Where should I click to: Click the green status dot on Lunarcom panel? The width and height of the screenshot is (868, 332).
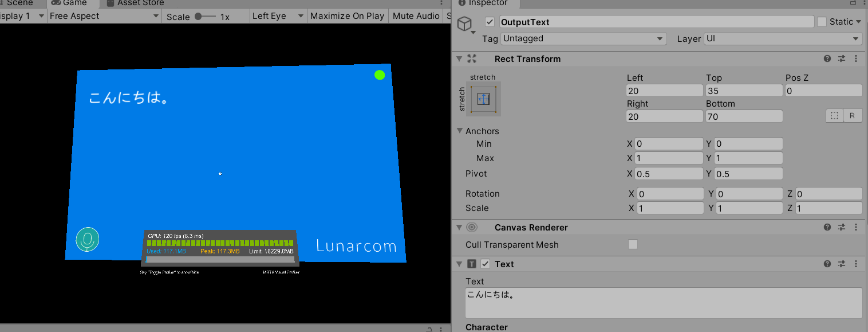point(380,75)
